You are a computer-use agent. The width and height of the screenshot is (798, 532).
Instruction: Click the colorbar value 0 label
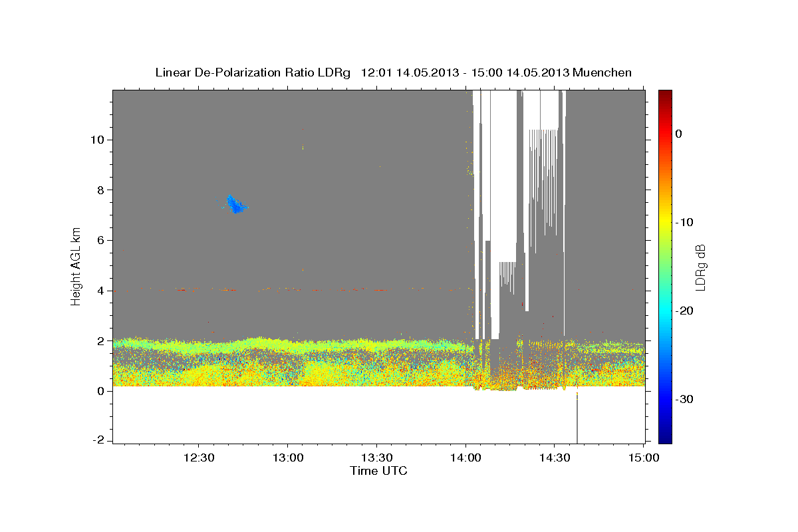[678, 134]
